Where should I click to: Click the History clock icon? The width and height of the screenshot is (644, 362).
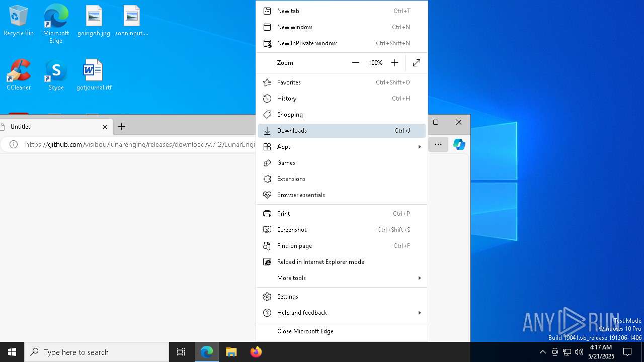pyautogui.click(x=267, y=99)
